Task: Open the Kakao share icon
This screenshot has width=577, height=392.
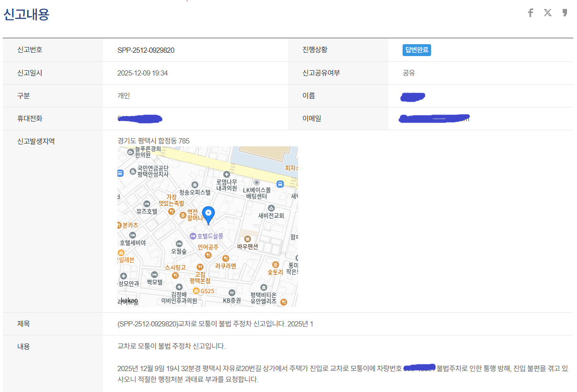Action: coord(565,13)
